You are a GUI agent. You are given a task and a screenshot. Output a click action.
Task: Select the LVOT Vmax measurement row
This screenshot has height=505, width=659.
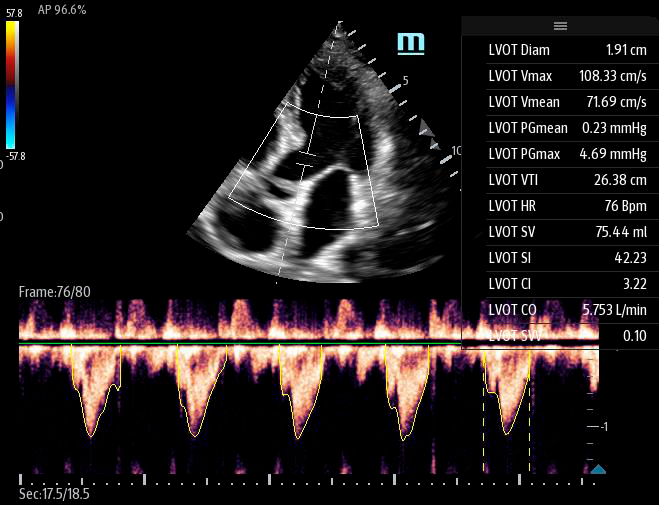tap(560, 76)
